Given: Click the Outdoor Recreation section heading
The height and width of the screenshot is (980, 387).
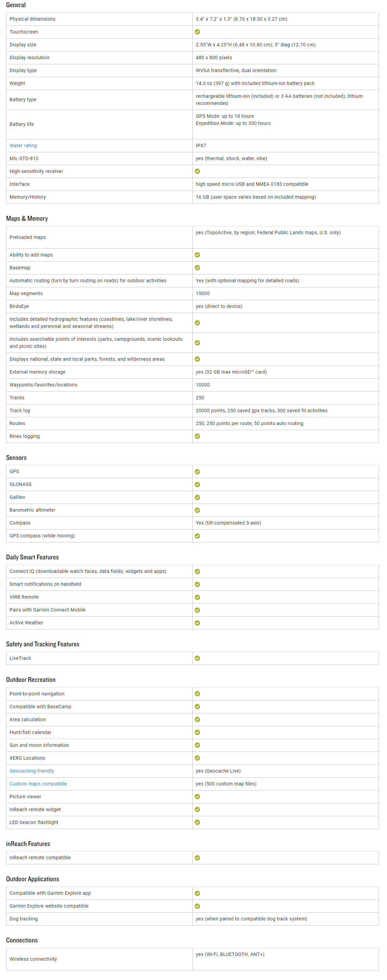Looking at the screenshot, I should point(31,680).
